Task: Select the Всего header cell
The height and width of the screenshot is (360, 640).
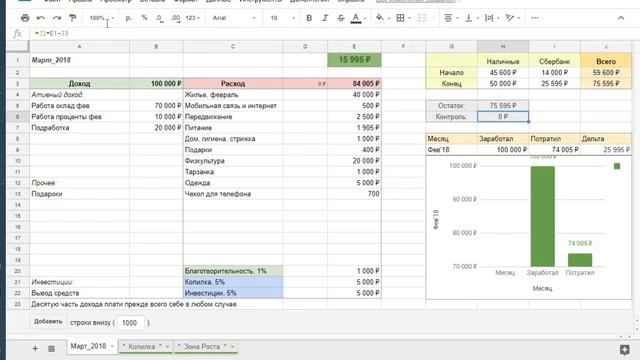Action: pos(606,61)
